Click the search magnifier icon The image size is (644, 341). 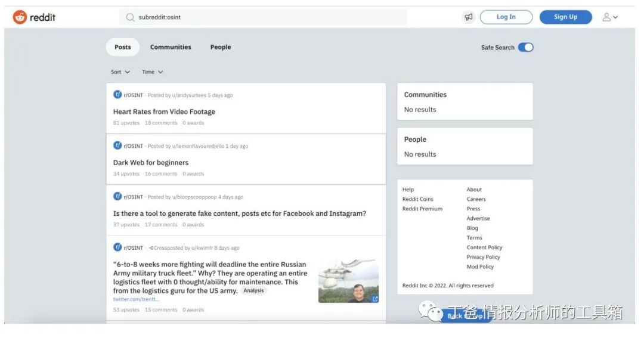pyautogui.click(x=130, y=17)
